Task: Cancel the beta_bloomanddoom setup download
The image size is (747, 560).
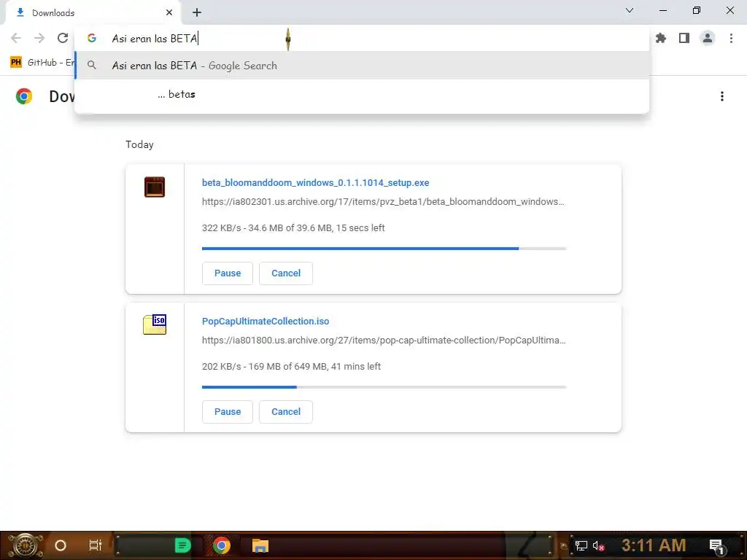Action: (286, 273)
